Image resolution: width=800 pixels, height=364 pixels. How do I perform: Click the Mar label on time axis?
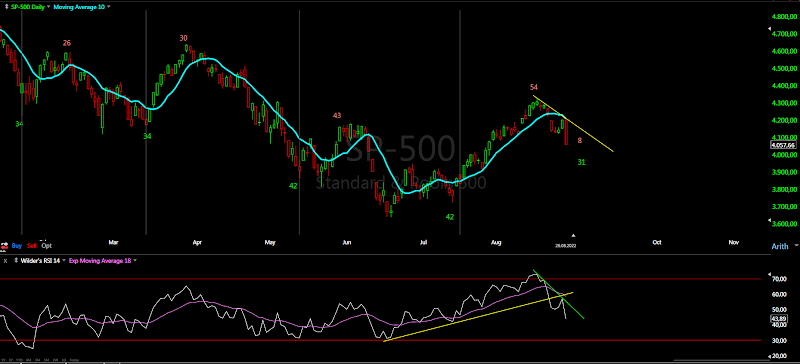pyautogui.click(x=114, y=242)
